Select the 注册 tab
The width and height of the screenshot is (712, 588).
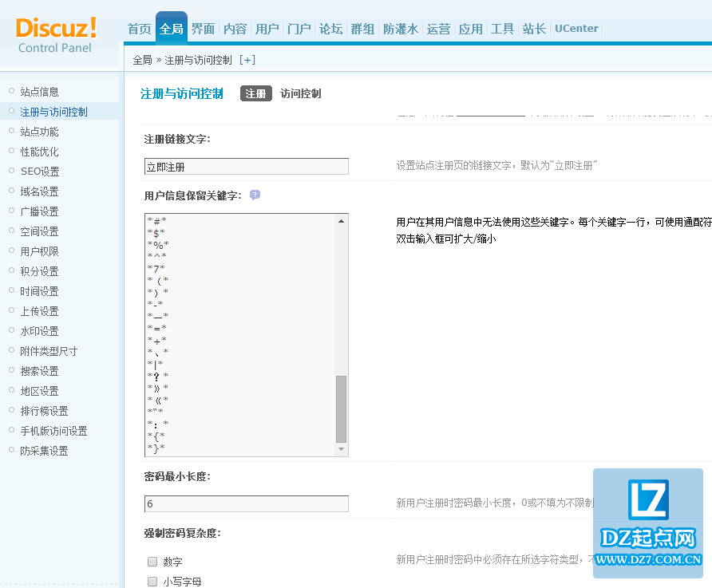[255, 93]
